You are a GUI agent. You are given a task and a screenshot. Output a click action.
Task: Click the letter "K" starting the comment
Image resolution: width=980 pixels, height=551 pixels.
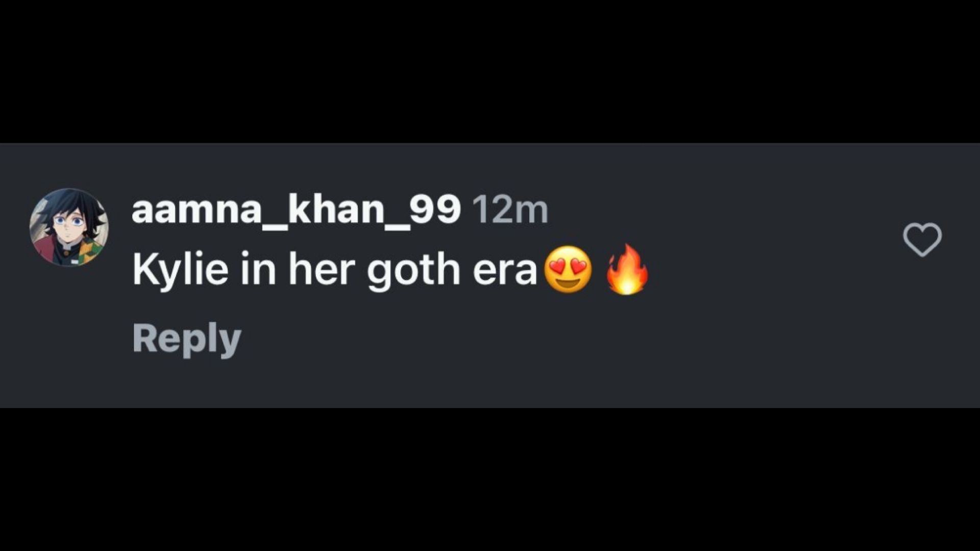click(143, 269)
